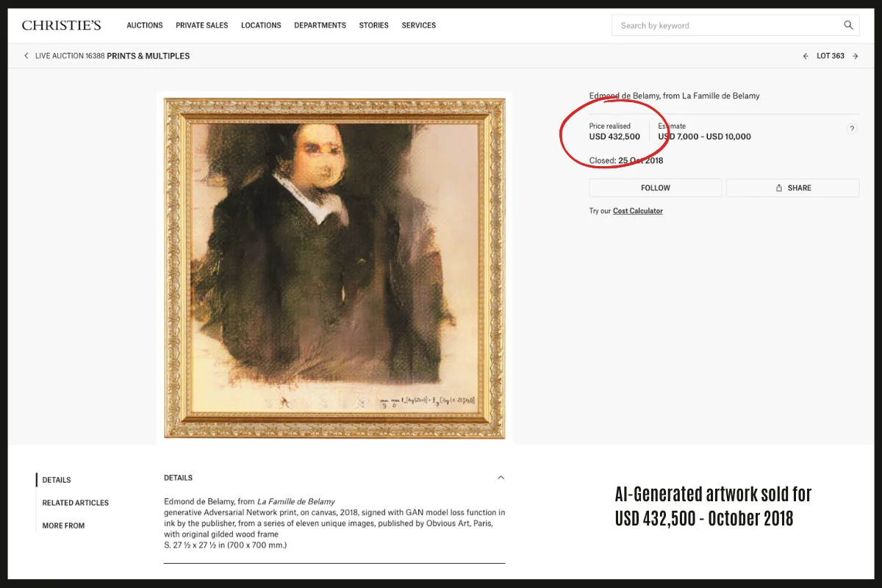Open the Auctions menu
This screenshot has height=588, width=882.
(145, 25)
